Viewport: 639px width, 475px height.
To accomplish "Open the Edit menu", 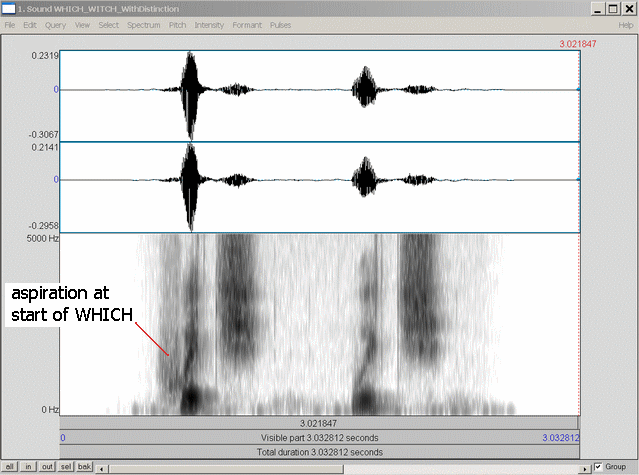I will tap(30, 24).
